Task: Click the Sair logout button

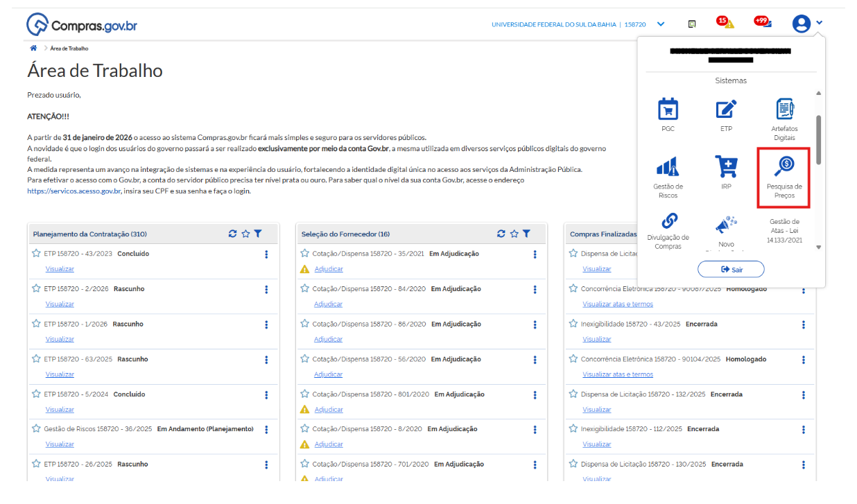Action: pyautogui.click(x=730, y=269)
